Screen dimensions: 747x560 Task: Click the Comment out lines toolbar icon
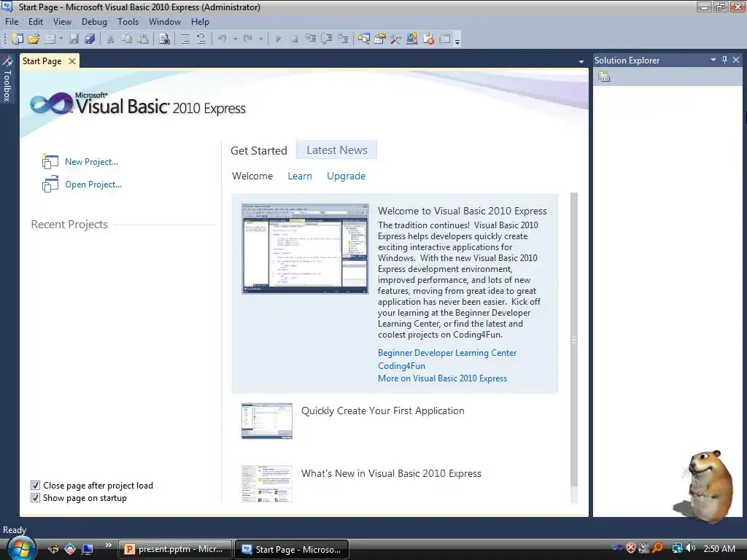(x=185, y=39)
